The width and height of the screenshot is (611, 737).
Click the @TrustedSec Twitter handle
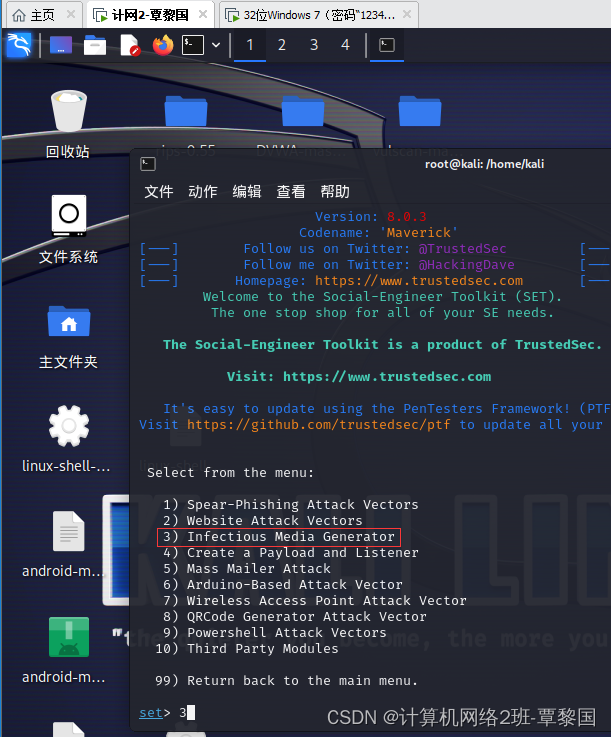462,249
